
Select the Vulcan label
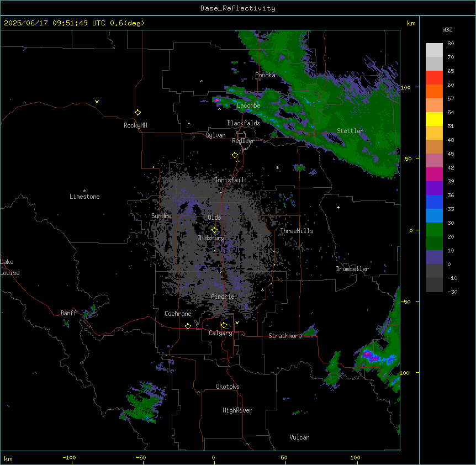point(300,437)
